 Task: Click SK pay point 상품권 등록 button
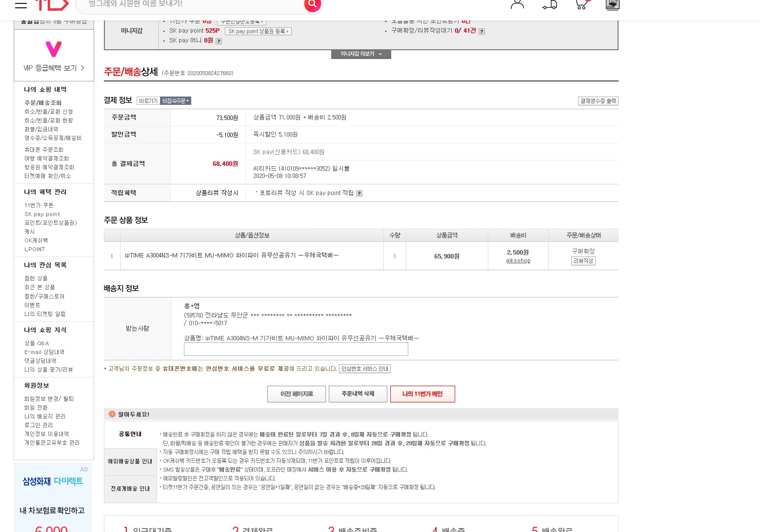258,31
